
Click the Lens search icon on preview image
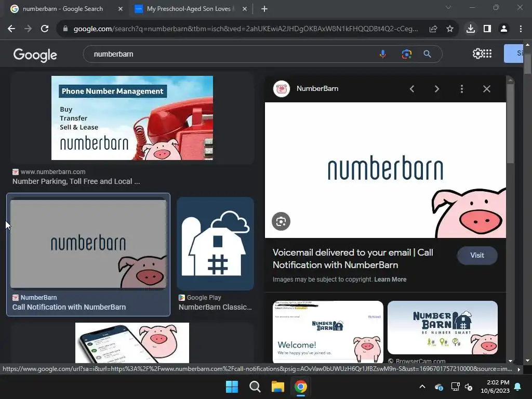click(x=281, y=221)
